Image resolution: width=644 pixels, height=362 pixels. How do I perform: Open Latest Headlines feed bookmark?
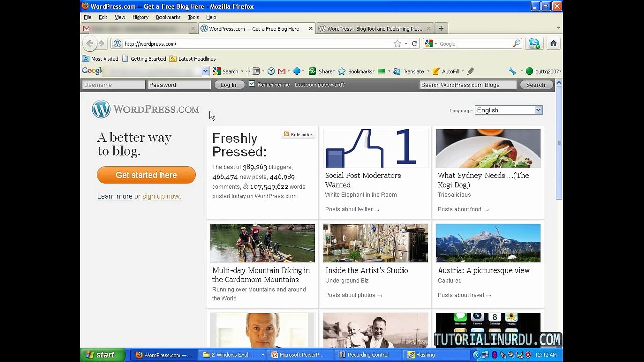click(x=193, y=59)
